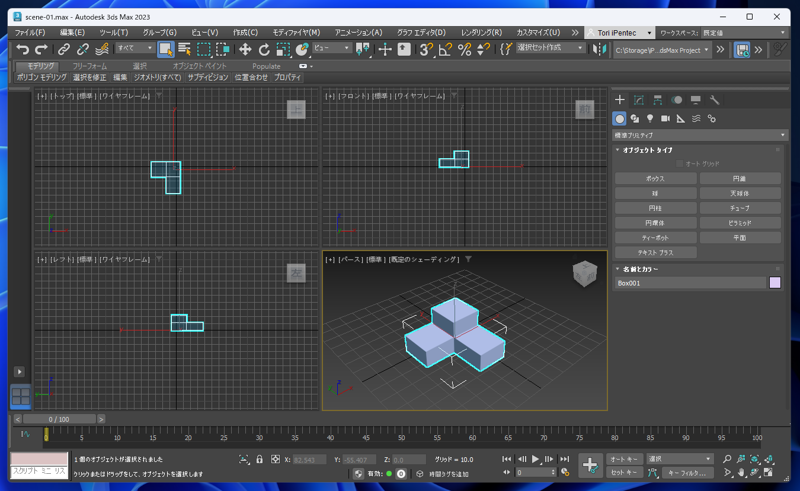800x491 pixels.
Task: Open the Edit Named Selection Sets icon
Action: 506,50
